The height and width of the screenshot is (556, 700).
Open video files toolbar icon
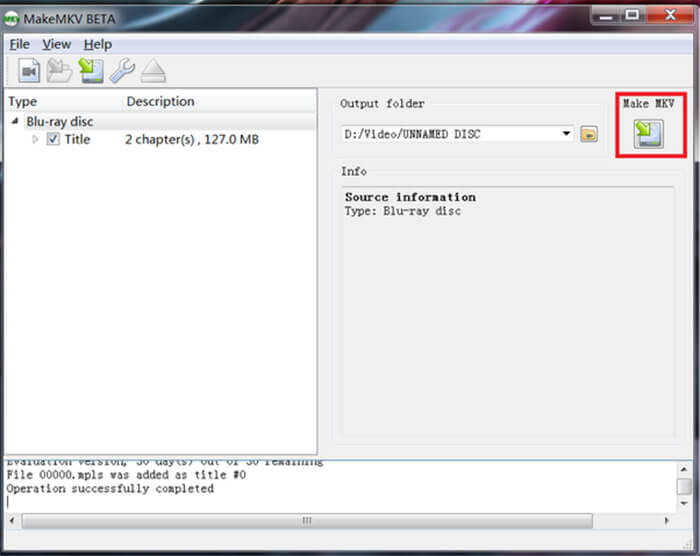pos(29,71)
